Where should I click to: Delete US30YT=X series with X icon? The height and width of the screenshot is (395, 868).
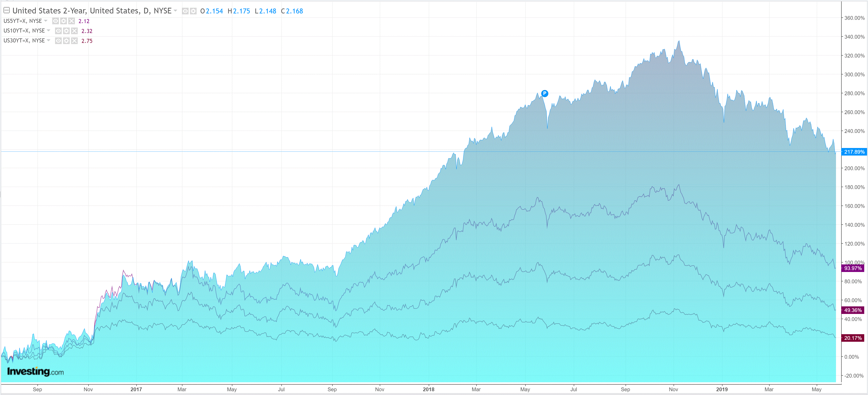(x=74, y=41)
